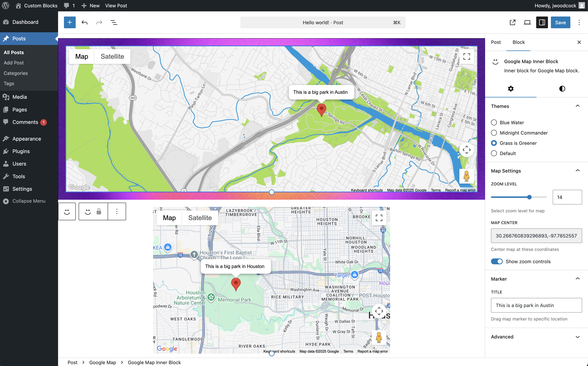Open the editor options kebab menu
Viewport: 588px width, 366px height.
click(x=579, y=23)
